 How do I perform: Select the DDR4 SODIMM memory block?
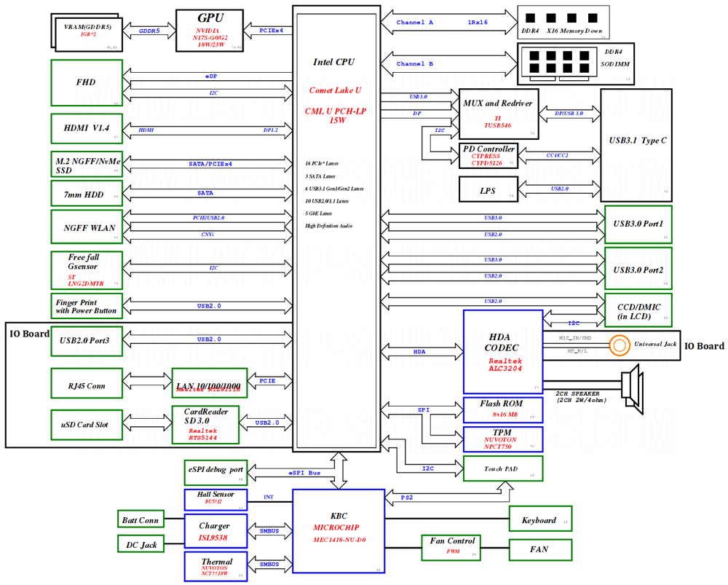[x=576, y=64]
